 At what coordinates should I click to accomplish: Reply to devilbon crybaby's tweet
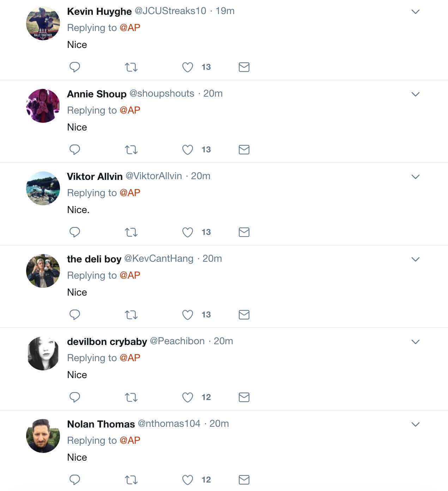[x=74, y=397]
